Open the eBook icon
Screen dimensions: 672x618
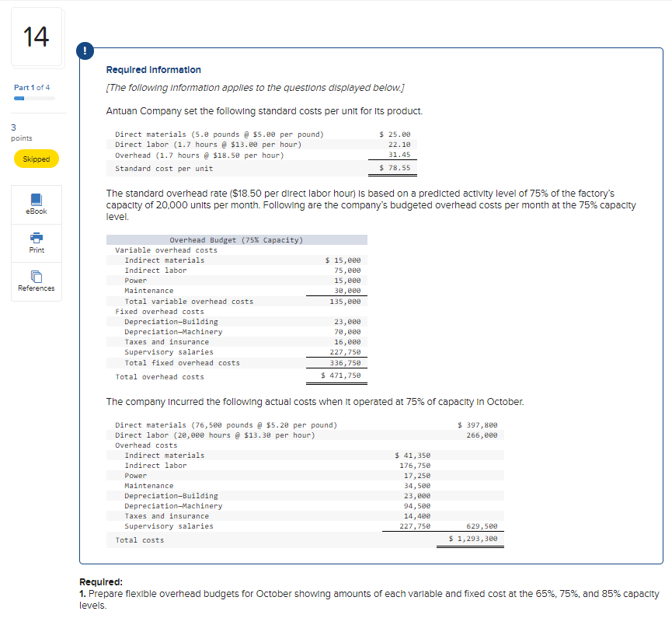(x=37, y=204)
